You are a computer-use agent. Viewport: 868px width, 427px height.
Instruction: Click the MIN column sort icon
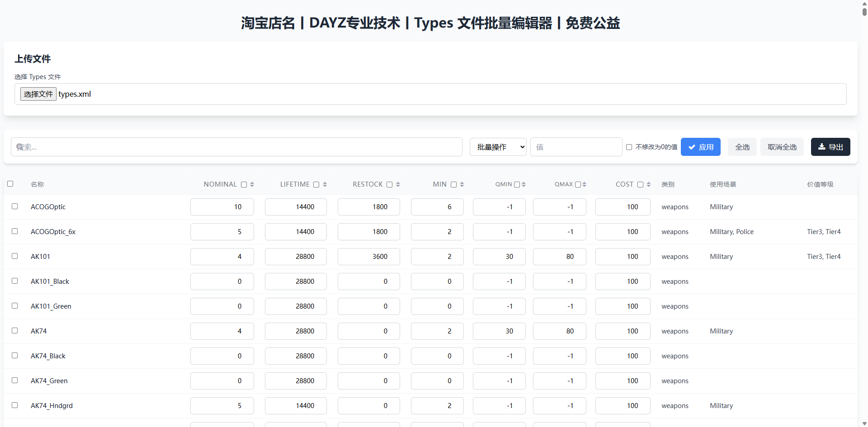point(462,184)
